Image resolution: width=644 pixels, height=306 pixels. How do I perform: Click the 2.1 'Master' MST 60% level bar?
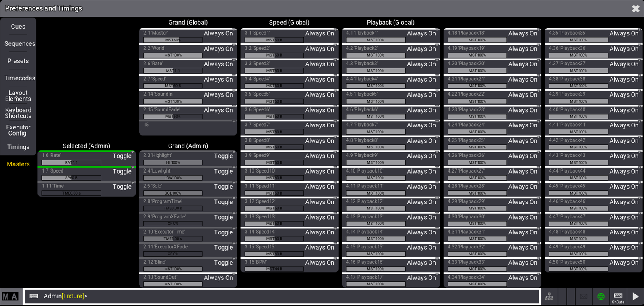173,40
